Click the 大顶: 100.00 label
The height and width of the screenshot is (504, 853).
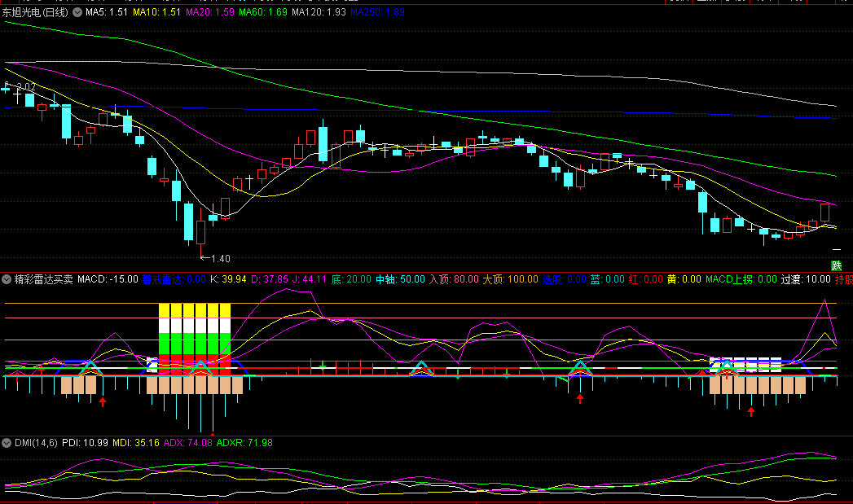510,279
